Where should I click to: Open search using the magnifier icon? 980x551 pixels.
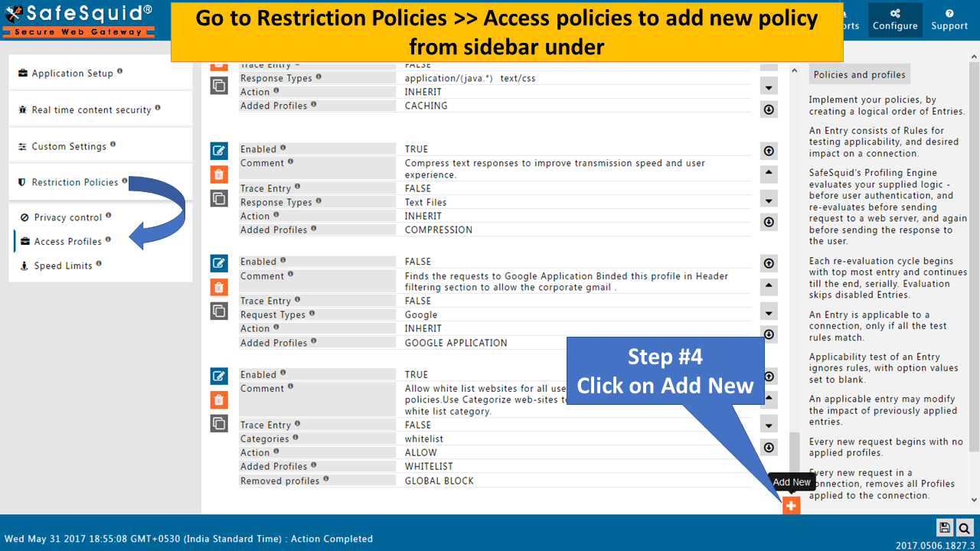[964, 527]
